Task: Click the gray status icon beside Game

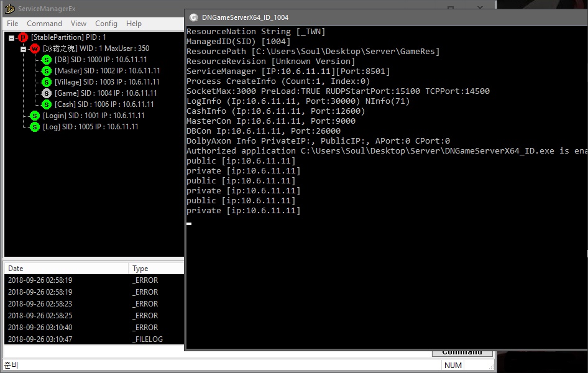Action: tap(47, 93)
